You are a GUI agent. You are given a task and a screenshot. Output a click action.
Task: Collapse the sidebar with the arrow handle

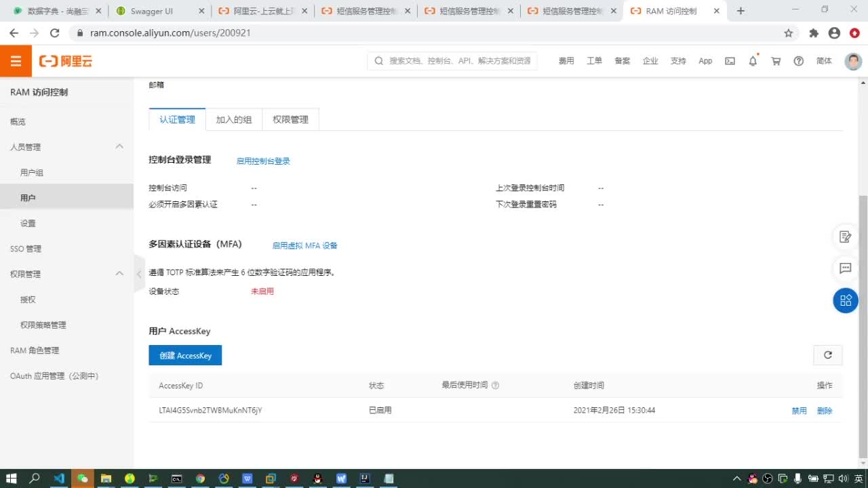pos(139,274)
